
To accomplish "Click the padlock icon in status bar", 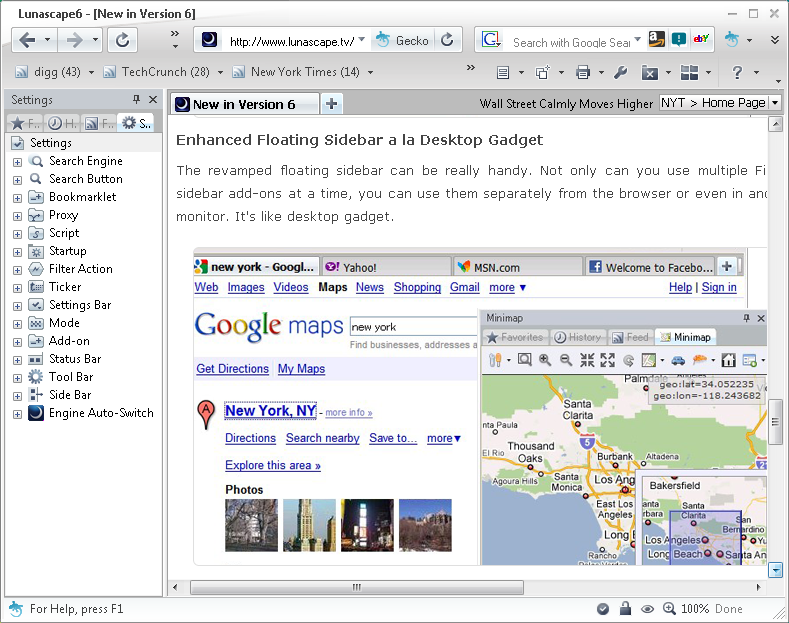I will click(x=625, y=608).
